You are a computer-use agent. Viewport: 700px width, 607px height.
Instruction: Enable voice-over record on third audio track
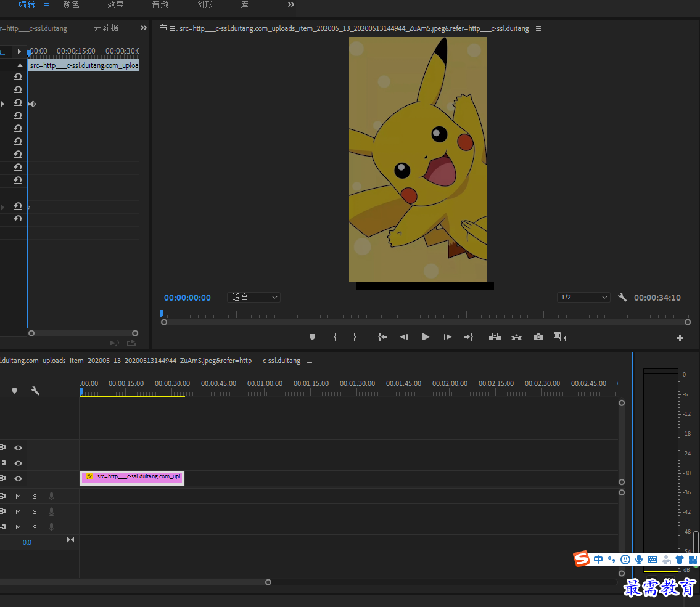52,527
